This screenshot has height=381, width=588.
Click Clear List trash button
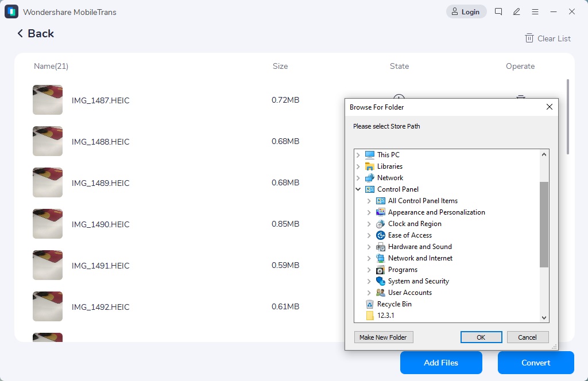pyautogui.click(x=547, y=38)
